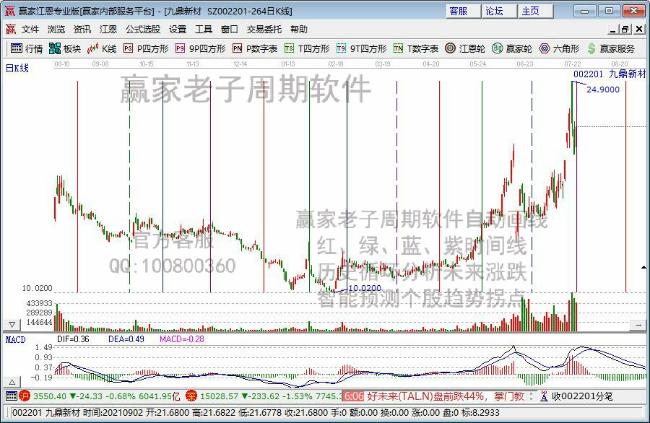Click the DIF=0.36 value

pos(73,339)
